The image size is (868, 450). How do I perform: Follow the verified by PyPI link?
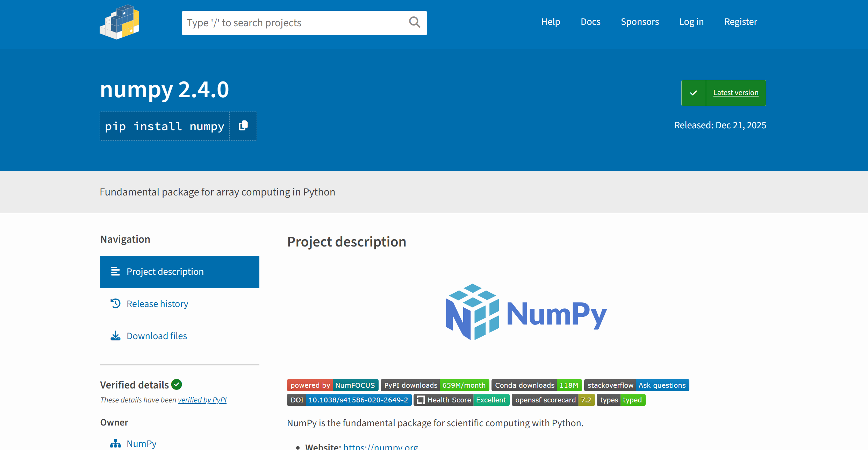[x=202, y=400]
